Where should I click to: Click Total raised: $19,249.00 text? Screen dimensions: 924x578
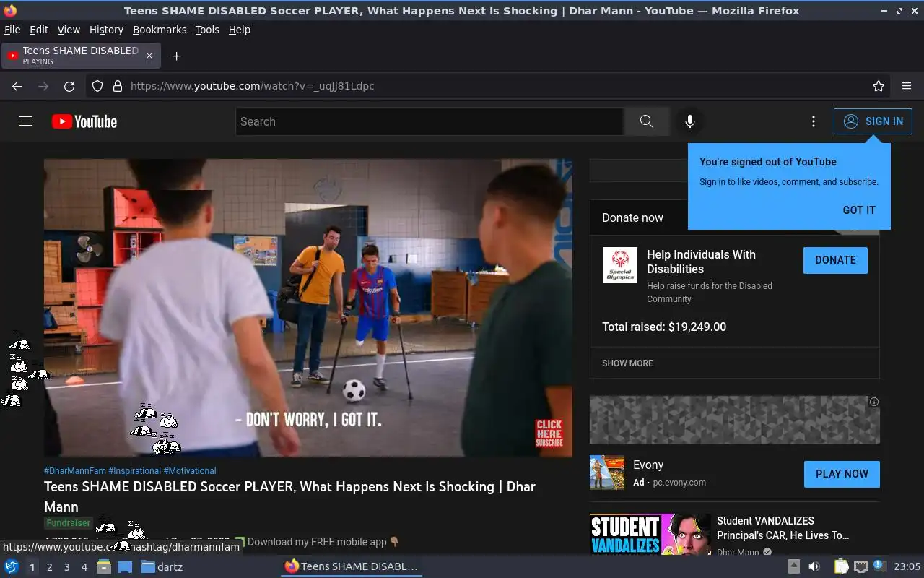point(664,327)
